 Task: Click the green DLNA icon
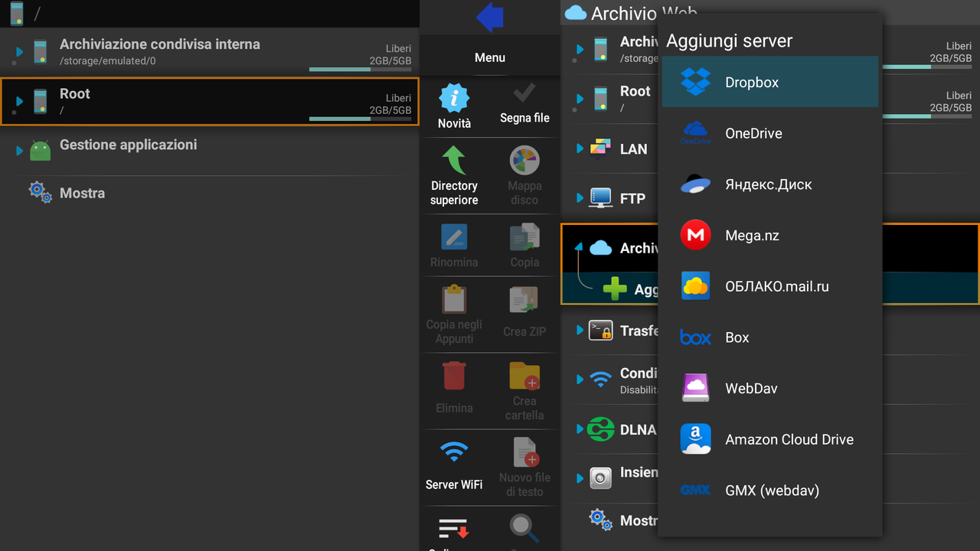600,429
